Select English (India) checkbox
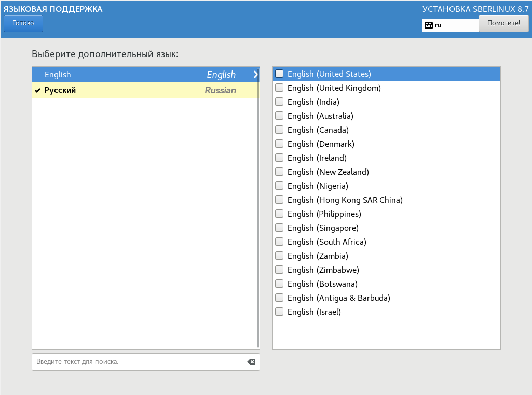 [279, 102]
